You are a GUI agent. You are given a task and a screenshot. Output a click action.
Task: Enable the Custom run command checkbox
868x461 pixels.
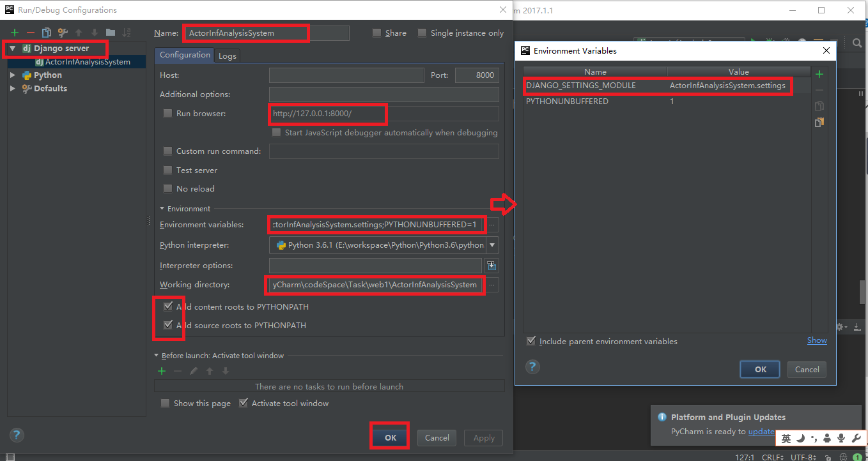coord(167,151)
